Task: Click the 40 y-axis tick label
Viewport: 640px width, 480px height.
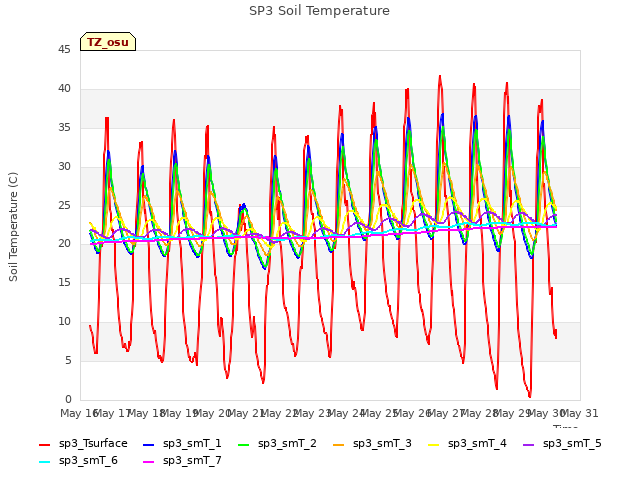Action: coord(64,89)
